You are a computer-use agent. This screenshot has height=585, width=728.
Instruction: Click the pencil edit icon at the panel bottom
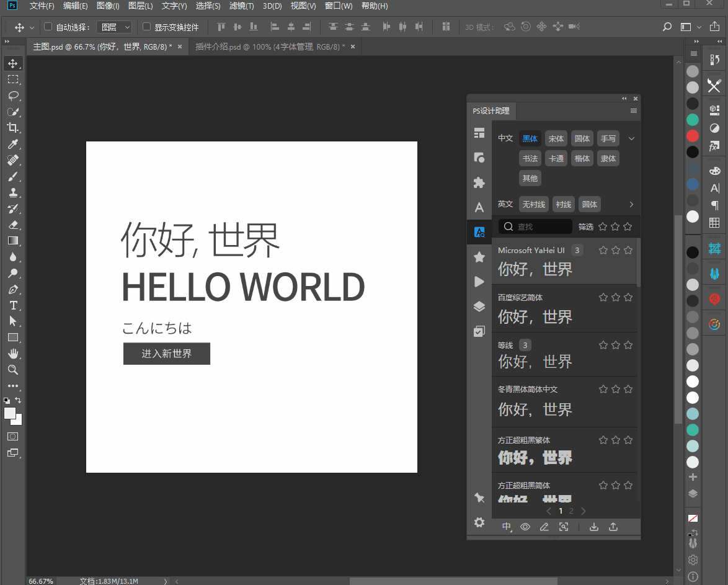click(544, 527)
